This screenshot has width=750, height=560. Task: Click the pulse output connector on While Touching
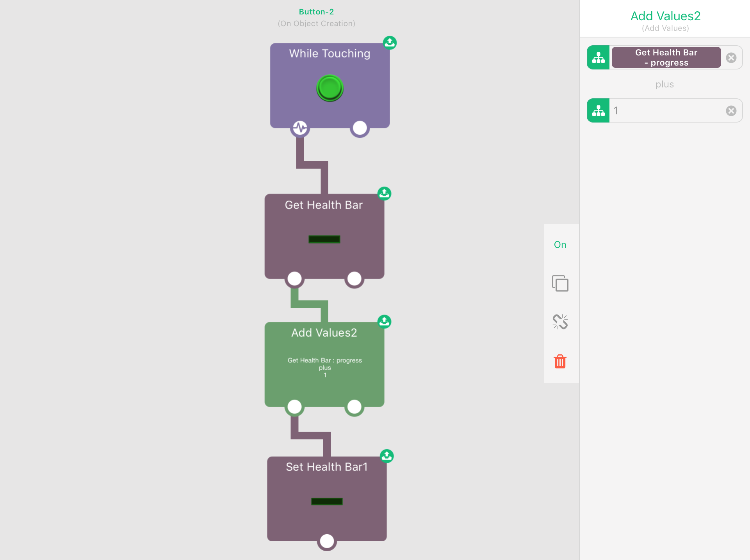coord(300,128)
